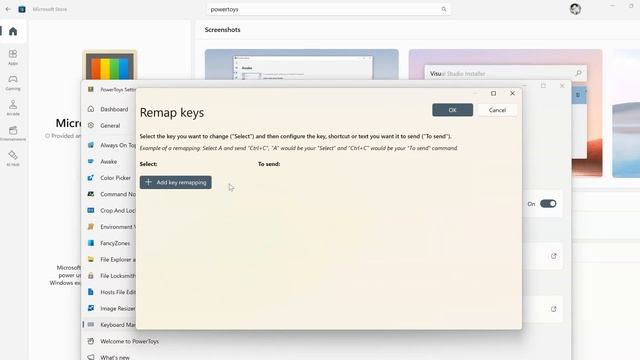
Task: Open the user profile avatar in Store
Action: 575,9
